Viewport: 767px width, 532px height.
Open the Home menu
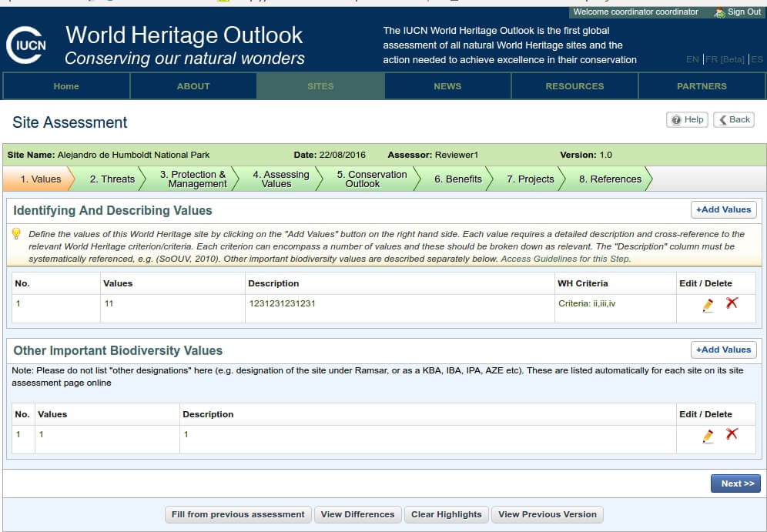click(66, 86)
